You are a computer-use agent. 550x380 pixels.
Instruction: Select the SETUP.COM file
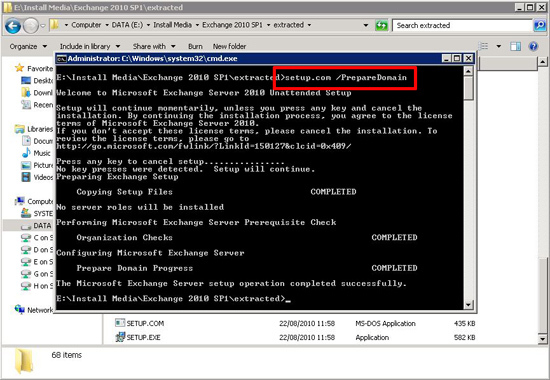(145, 323)
